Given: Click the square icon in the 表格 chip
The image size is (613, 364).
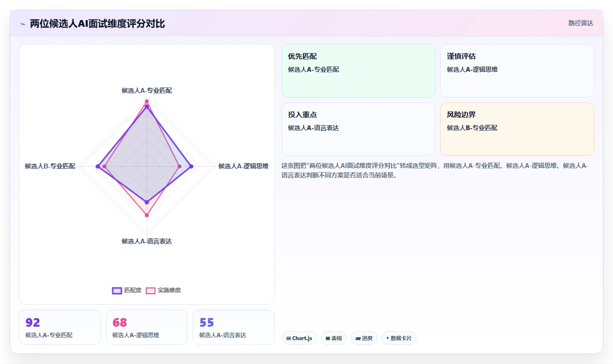Looking at the screenshot, I should (328, 338).
